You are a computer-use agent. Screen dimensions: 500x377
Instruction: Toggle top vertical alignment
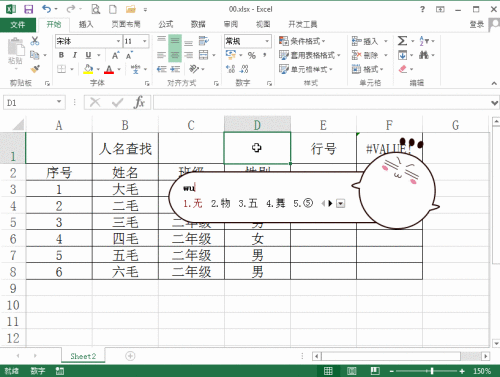(161, 41)
